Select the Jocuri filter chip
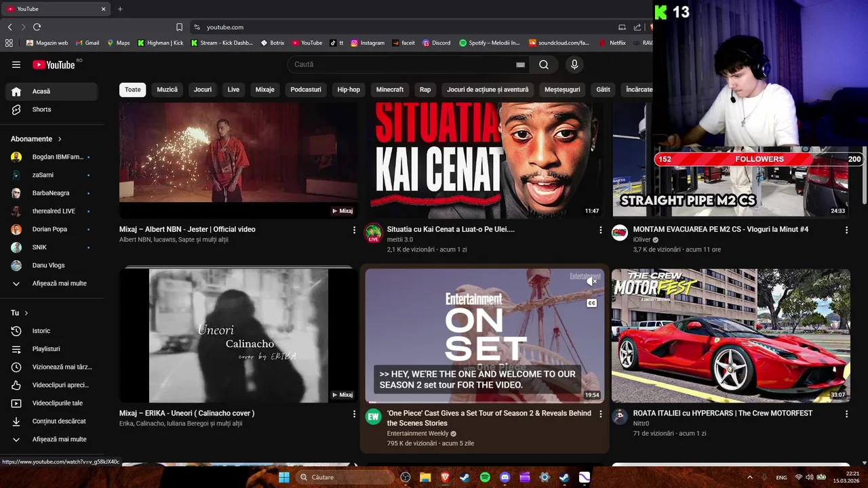 point(203,89)
